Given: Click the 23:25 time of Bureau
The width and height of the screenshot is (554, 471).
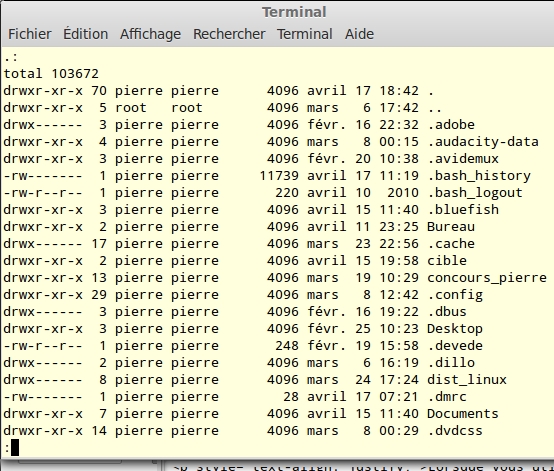Looking at the screenshot, I should tap(399, 226).
